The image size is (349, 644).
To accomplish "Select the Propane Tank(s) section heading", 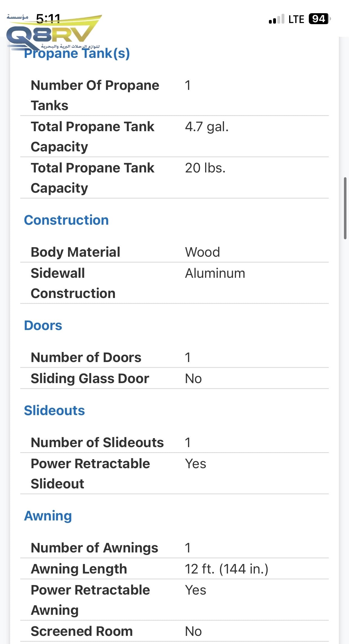I will pos(77,53).
